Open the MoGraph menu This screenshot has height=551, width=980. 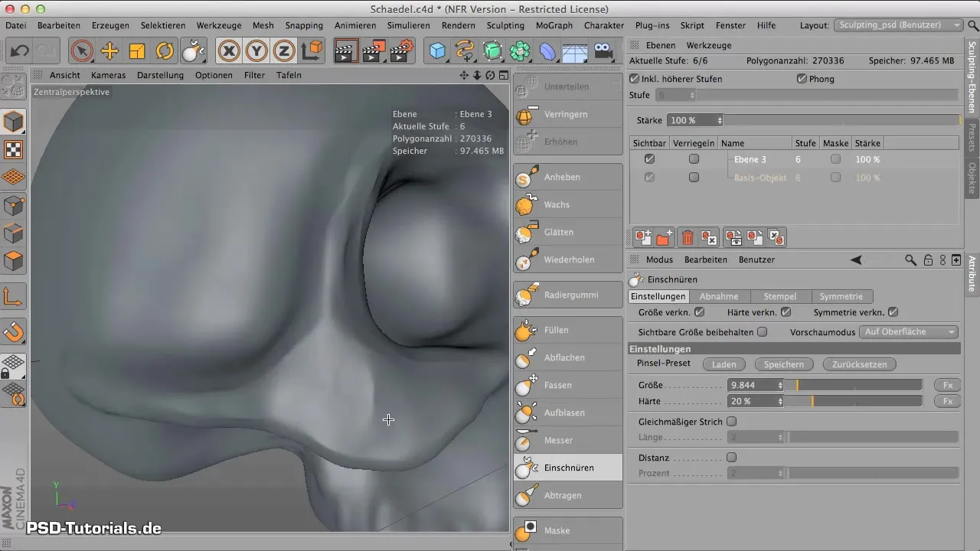click(x=554, y=25)
